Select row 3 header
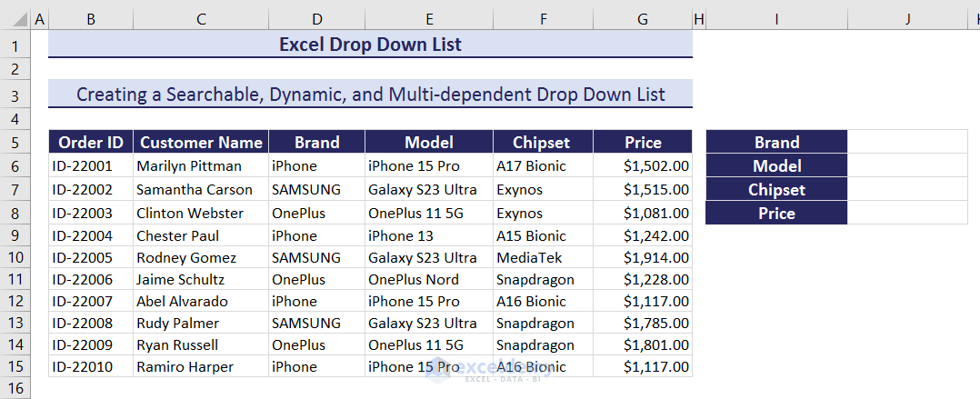This screenshot has width=980, height=399. coord(15,95)
